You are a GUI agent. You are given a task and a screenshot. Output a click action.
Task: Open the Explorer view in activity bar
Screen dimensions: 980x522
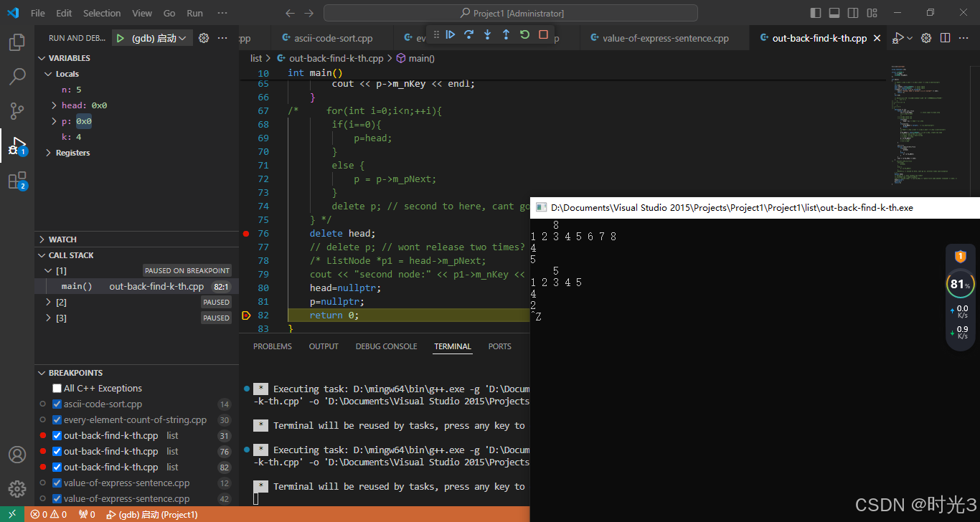pyautogui.click(x=17, y=42)
